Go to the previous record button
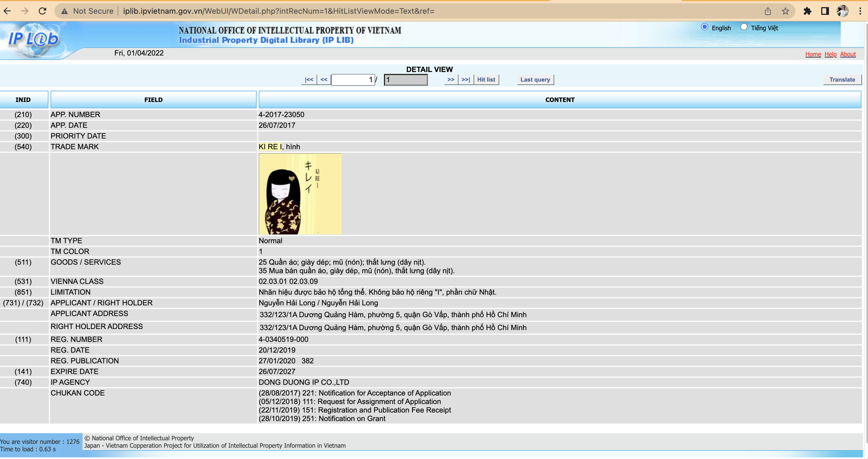 pyautogui.click(x=324, y=80)
